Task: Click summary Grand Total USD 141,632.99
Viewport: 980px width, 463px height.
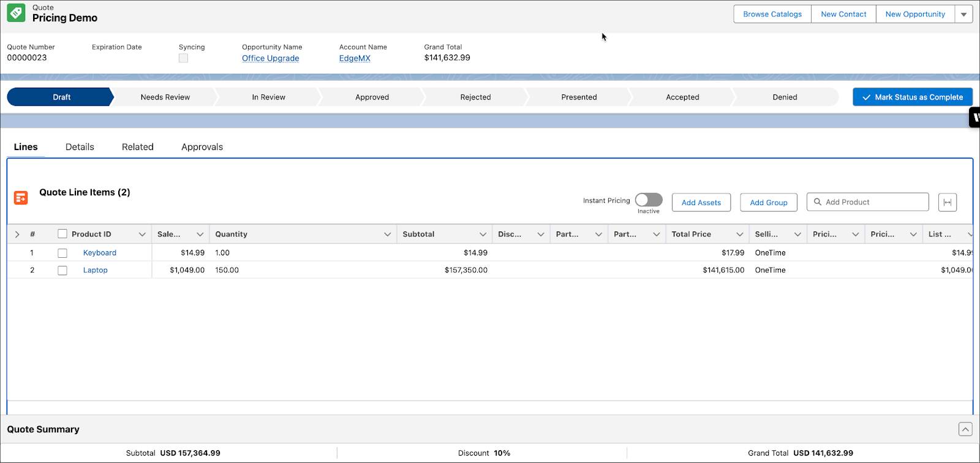Action: point(823,453)
